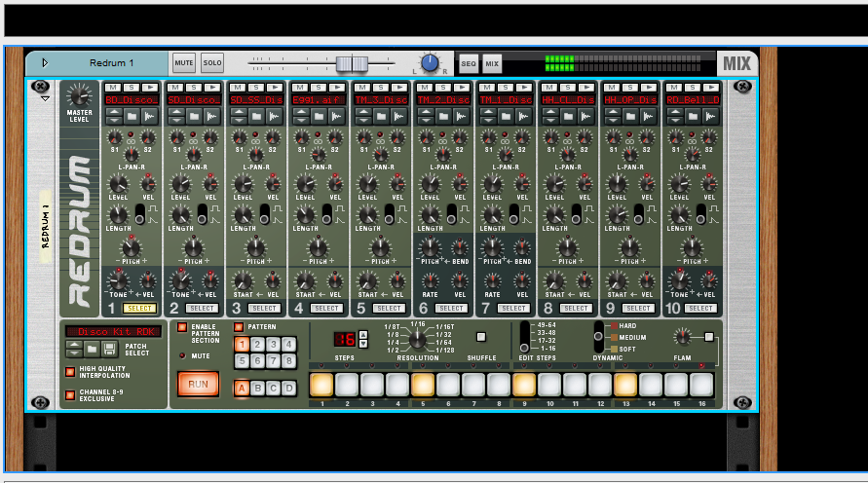Trigger channel 3 sample play button
This screenshot has width=868, height=483.
tap(274, 88)
